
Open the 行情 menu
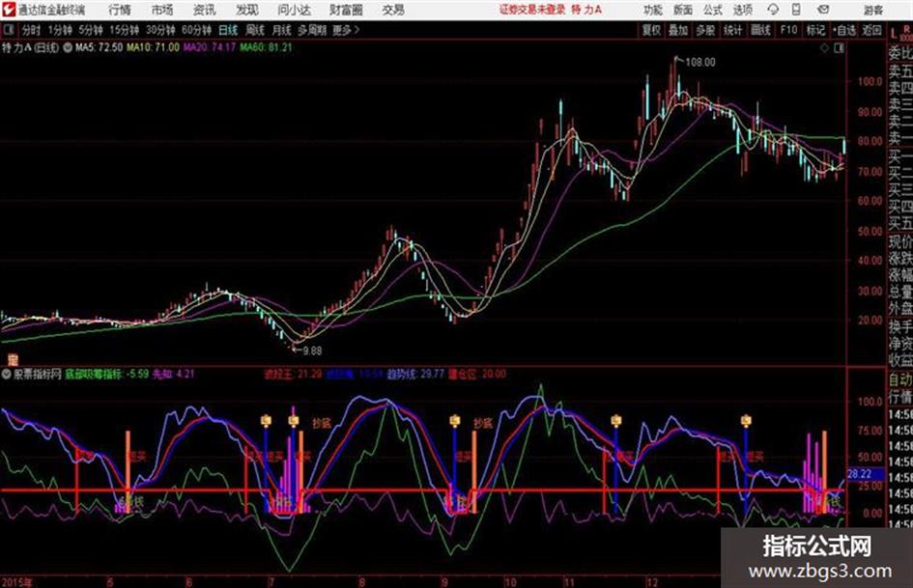click(120, 10)
